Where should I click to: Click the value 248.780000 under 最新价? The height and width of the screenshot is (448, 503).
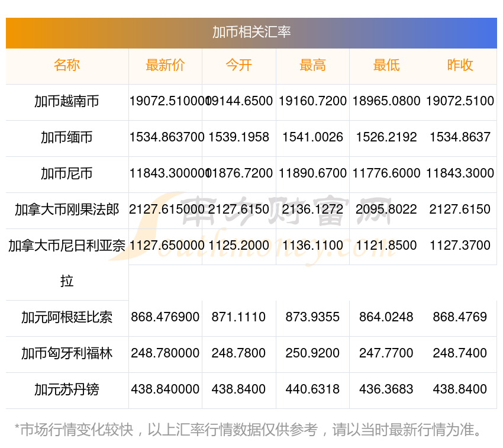pyautogui.click(x=165, y=353)
